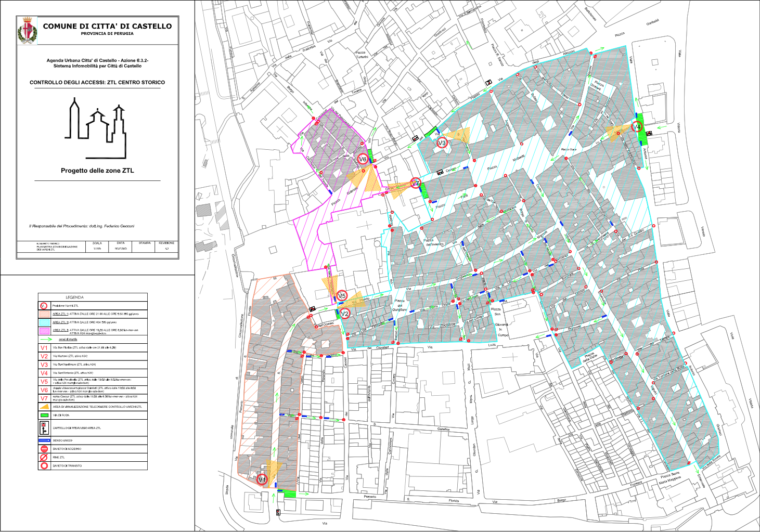Viewport: 760px width, 532px height.
Task: Click the 'LEGENDA' header
Action: click(74, 297)
